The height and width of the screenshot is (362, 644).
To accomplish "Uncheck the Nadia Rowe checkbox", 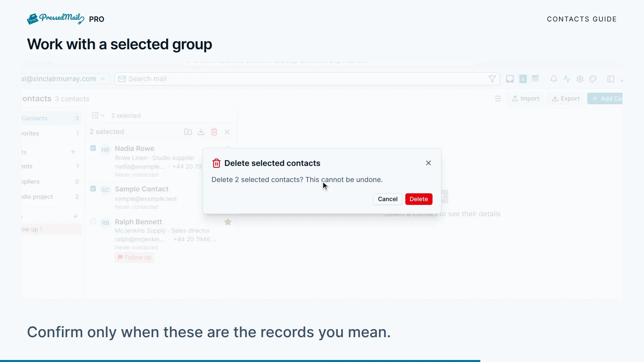I will 93,148.
